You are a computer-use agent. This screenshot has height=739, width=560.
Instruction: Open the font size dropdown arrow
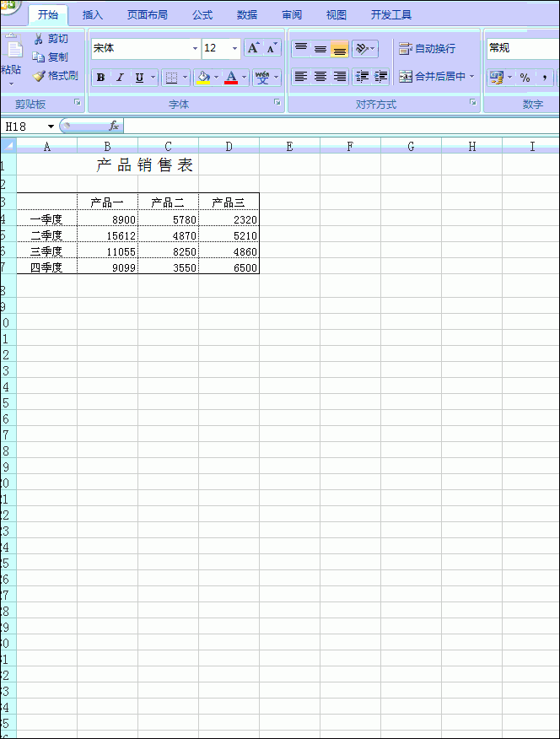click(x=234, y=49)
